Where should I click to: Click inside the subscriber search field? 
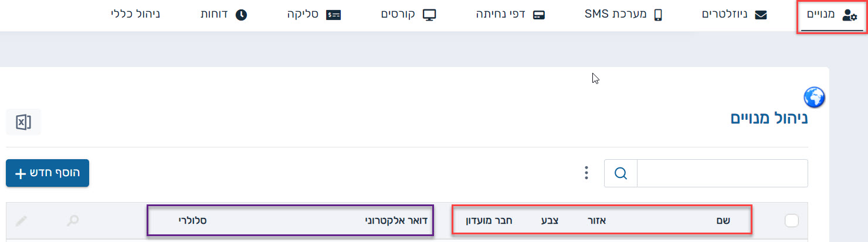(x=722, y=173)
